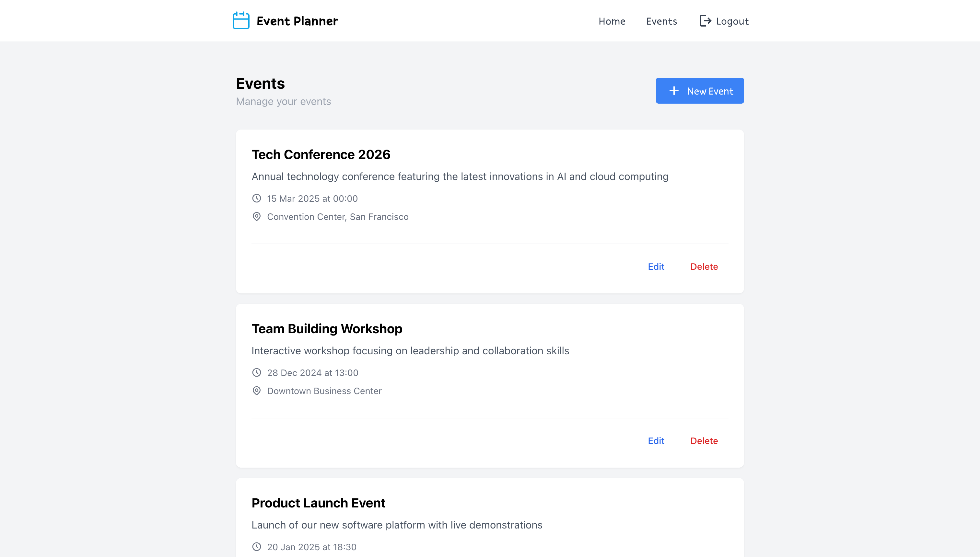This screenshot has width=980, height=557.
Task: Click the clock icon beside 28 Dec 2024
Action: 256,372
